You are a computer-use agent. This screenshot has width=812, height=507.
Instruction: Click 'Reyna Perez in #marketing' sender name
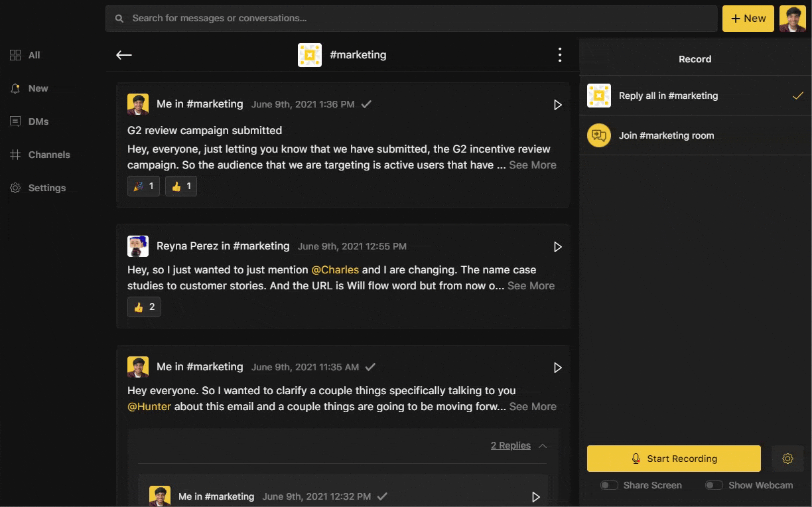[x=223, y=246]
